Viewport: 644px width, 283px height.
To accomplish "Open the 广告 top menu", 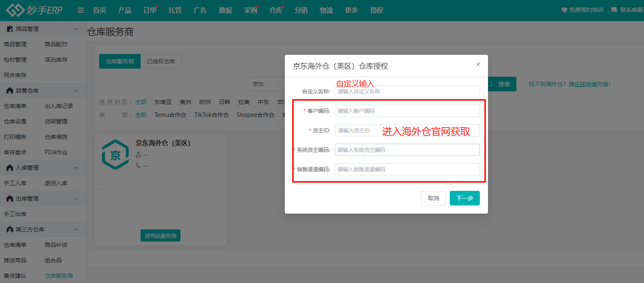I will coord(200,10).
